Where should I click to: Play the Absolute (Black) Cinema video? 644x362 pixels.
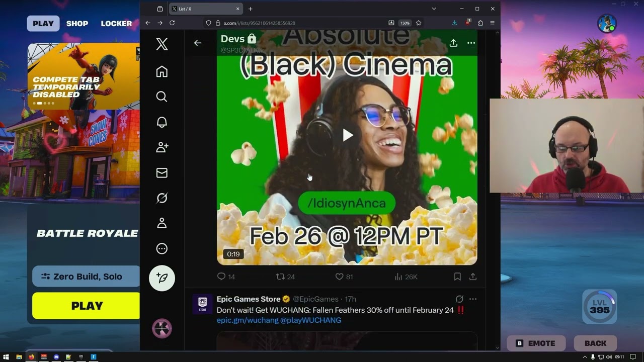[x=347, y=135]
